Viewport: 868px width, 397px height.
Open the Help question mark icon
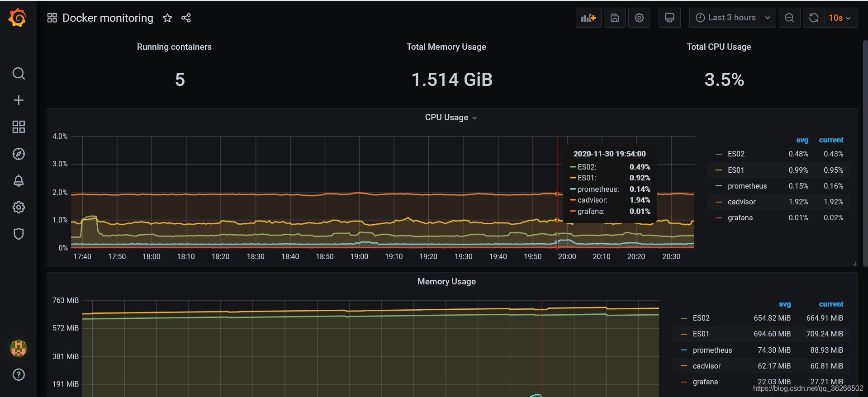(x=19, y=374)
